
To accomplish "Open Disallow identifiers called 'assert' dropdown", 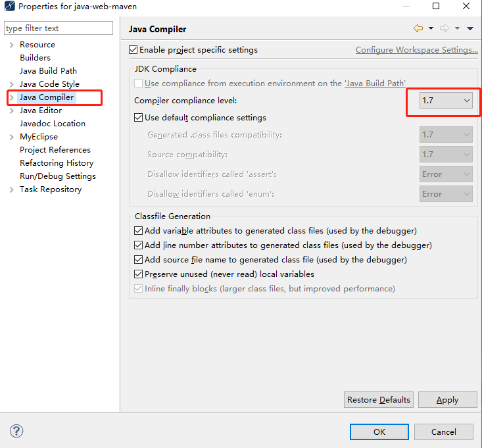I will click(x=446, y=174).
